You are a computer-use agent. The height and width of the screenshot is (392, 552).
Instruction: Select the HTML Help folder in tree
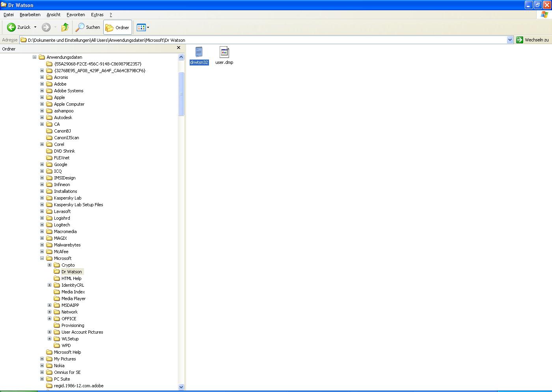71,278
